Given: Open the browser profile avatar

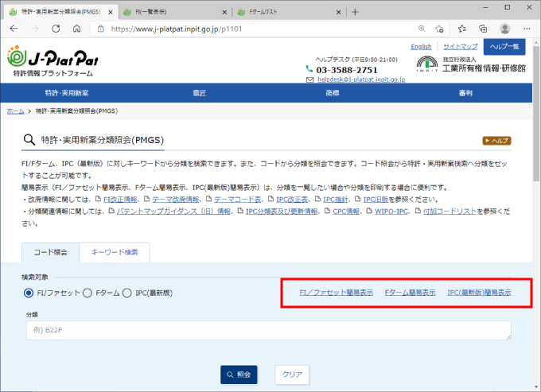Looking at the screenshot, I should coord(504,29).
